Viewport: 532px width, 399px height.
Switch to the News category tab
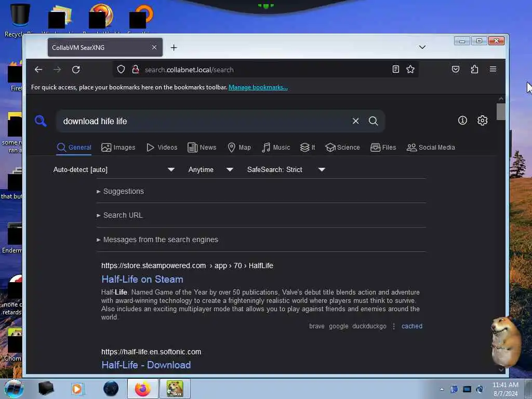tap(202, 148)
